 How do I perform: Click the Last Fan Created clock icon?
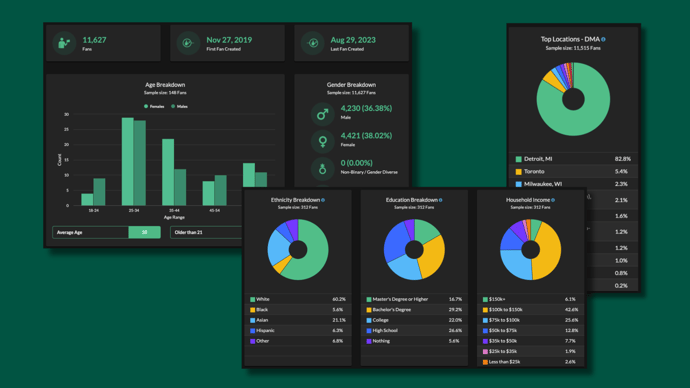coord(312,43)
